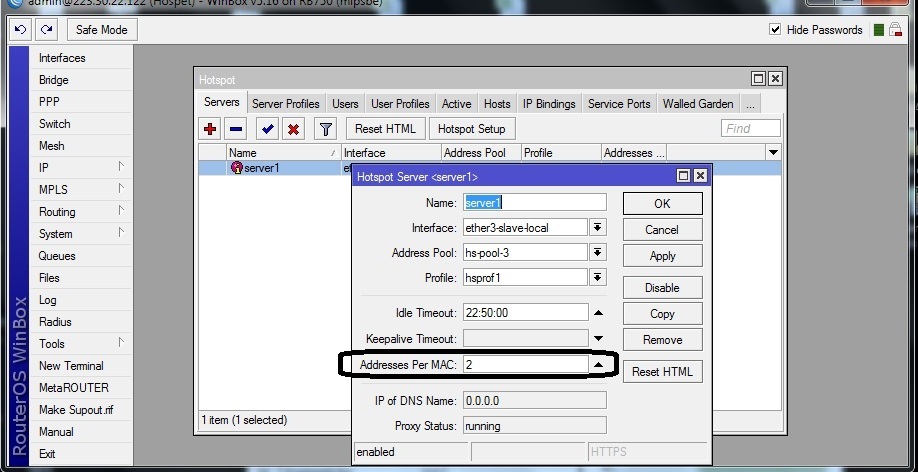Click the Name input field
Viewport: 918px width, 472px height.
pos(535,203)
